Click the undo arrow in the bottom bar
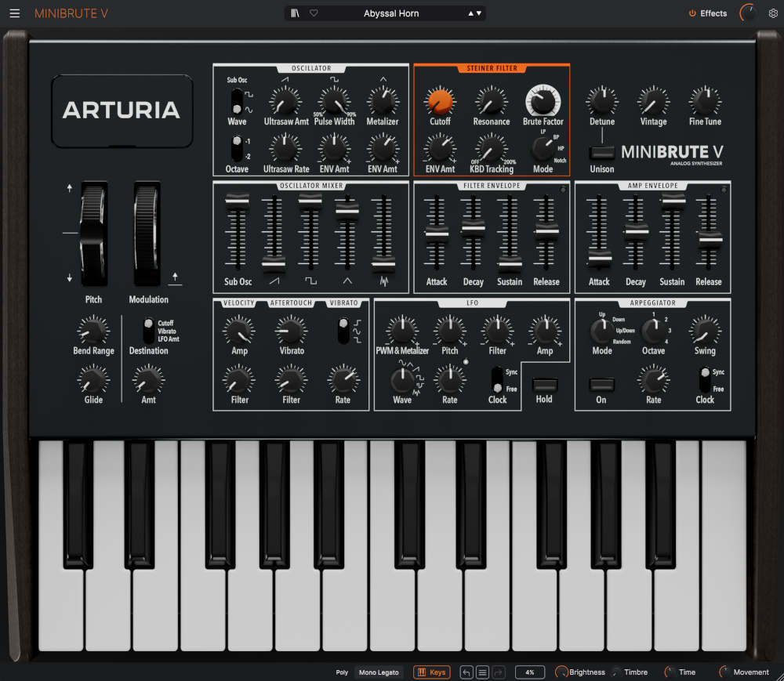This screenshot has width=784, height=681. tap(466, 672)
